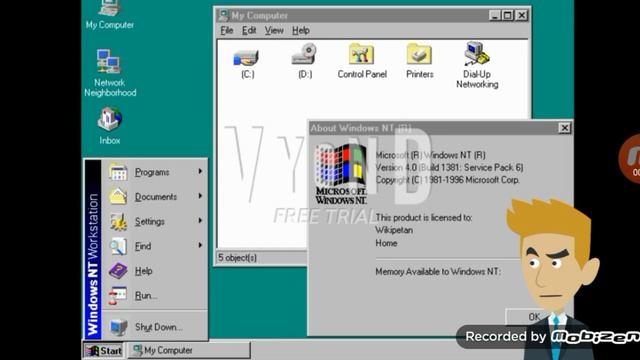The height and width of the screenshot is (360, 640).
Task: Maximize the My Computer window
Action: [x=507, y=16]
